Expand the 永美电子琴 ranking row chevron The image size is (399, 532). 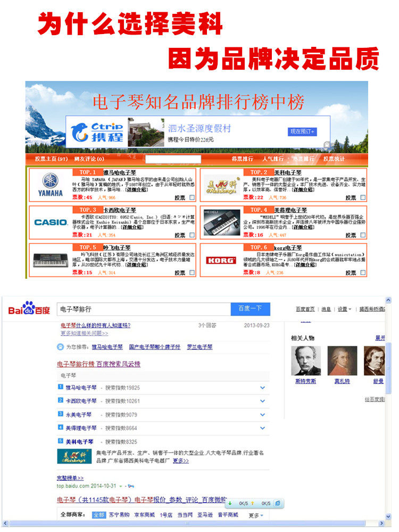[x=263, y=414]
